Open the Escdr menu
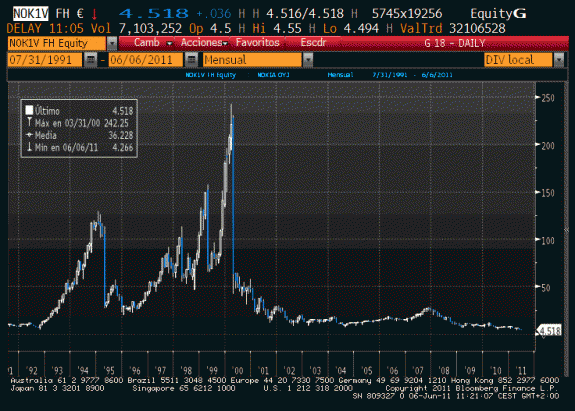This screenshot has height=411, width=575. 313,43
